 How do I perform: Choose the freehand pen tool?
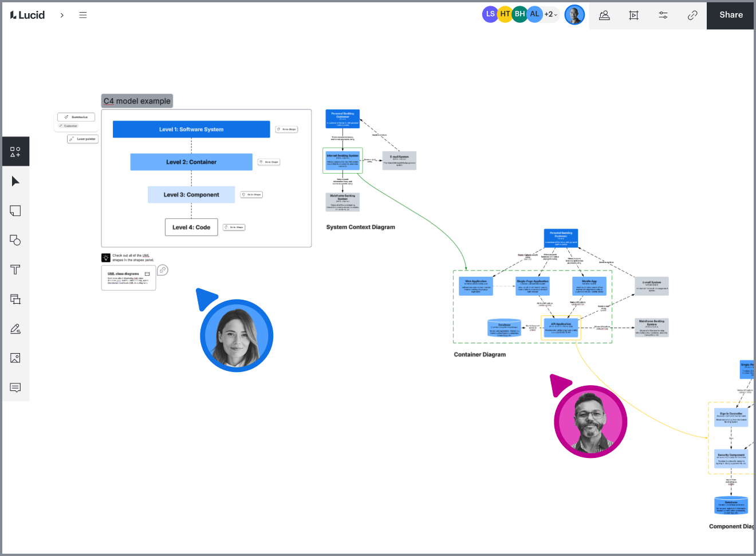click(x=15, y=329)
